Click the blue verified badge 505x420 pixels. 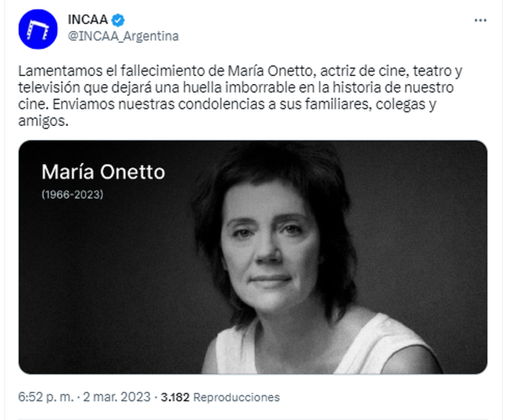click(x=118, y=20)
